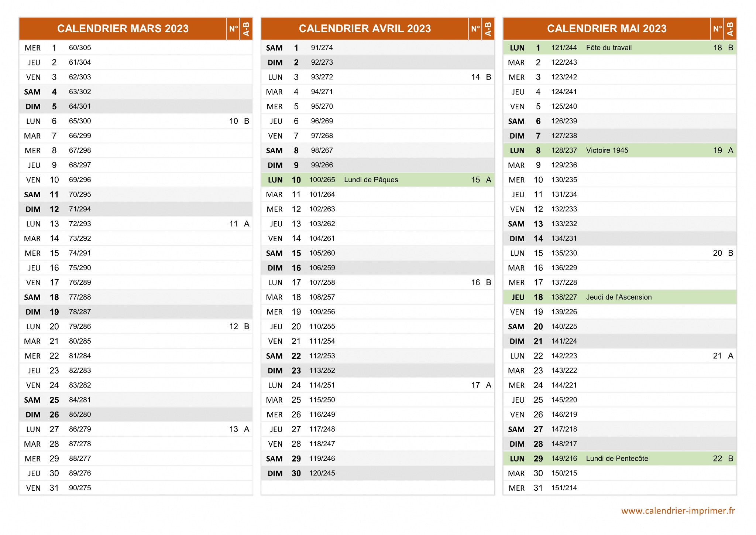Click week number 12 in March

coord(234,327)
